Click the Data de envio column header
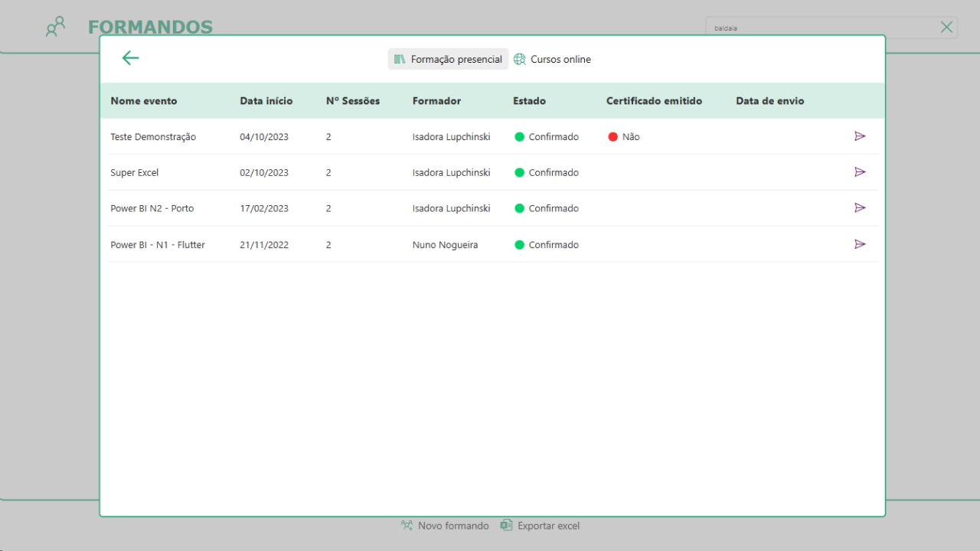 tap(770, 101)
